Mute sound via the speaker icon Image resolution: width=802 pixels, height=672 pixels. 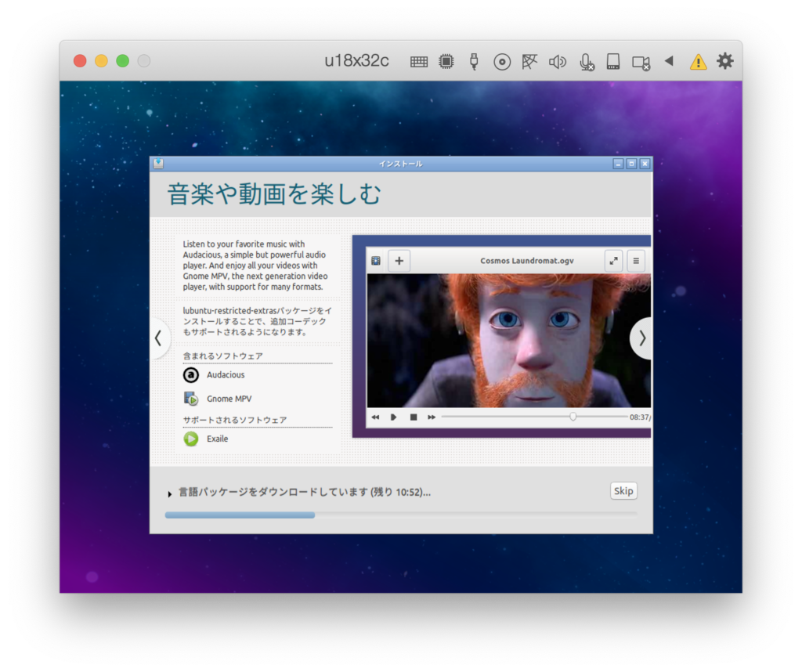click(558, 62)
